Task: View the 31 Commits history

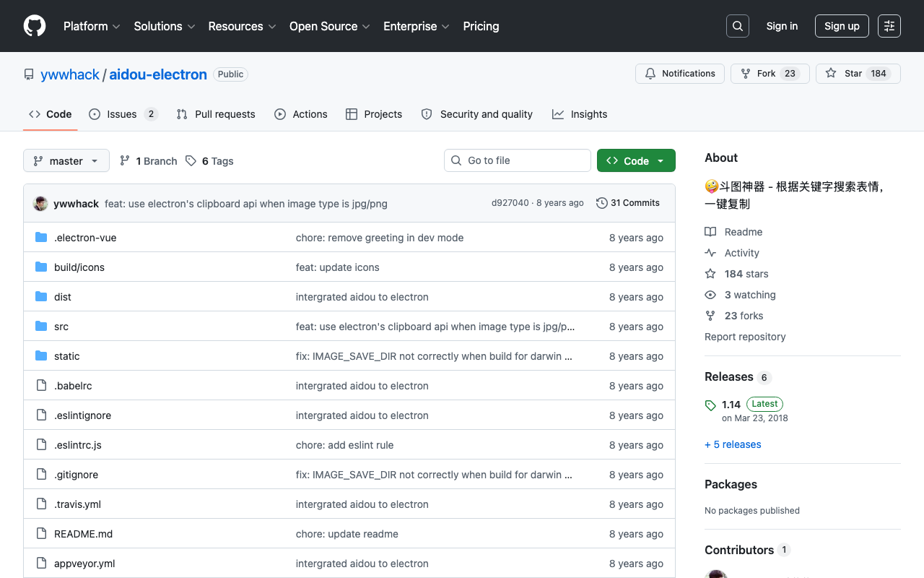Action: pos(628,203)
